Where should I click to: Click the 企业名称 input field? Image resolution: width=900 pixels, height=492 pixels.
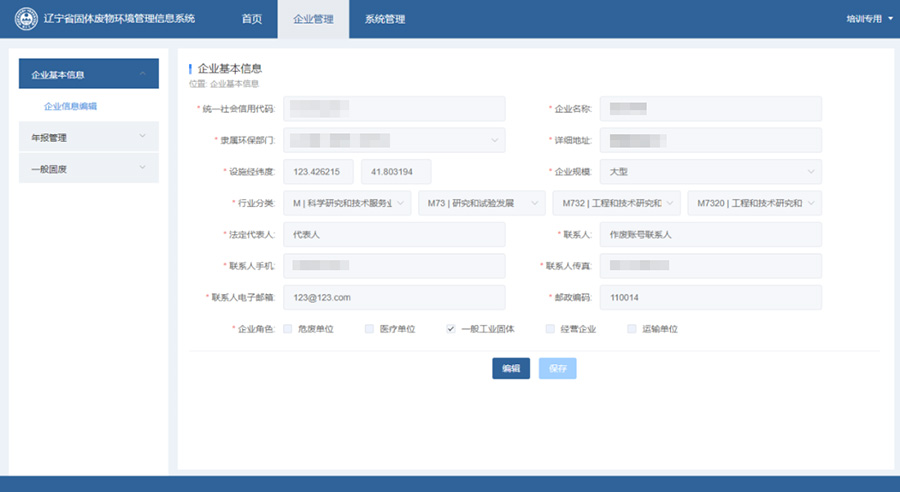(x=711, y=109)
